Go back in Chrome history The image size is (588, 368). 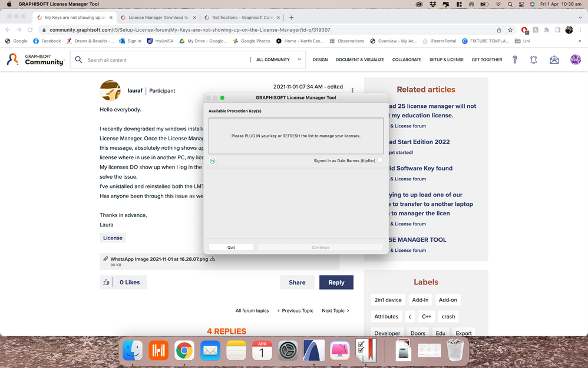click(x=8, y=30)
